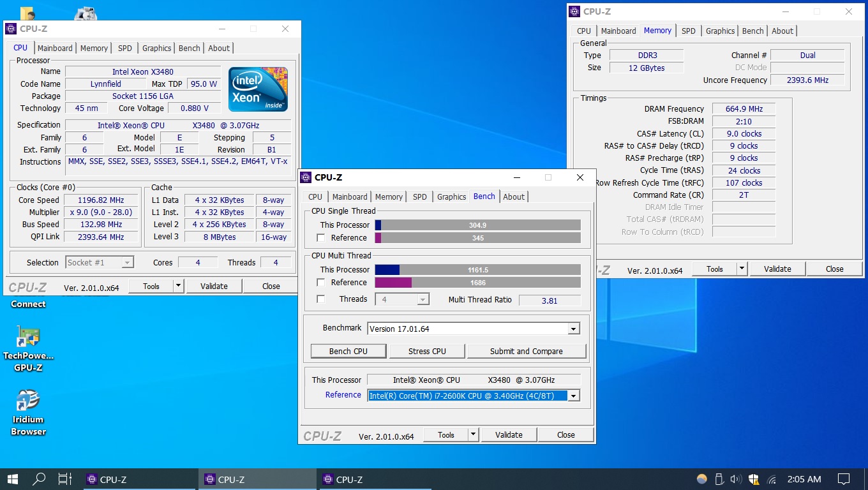Image resolution: width=868 pixels, height=490 pixels.
Task: Select CPU tab in Memory window
Action: pyautogui.click(x=584, y=31)
